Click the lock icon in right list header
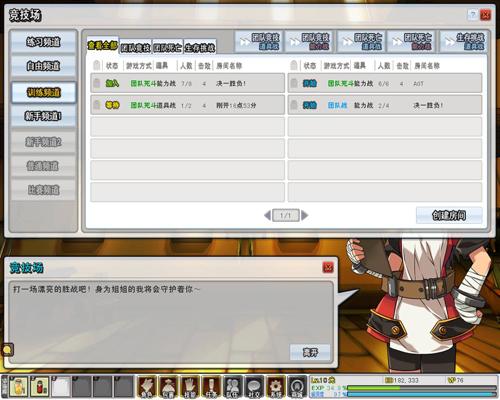The image size is (500, 400). click(x=294, y=65)
